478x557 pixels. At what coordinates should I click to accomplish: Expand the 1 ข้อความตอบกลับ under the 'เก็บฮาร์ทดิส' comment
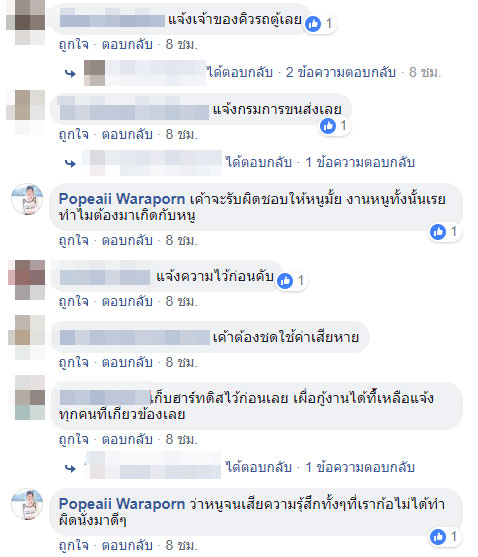tap(360, 467)
